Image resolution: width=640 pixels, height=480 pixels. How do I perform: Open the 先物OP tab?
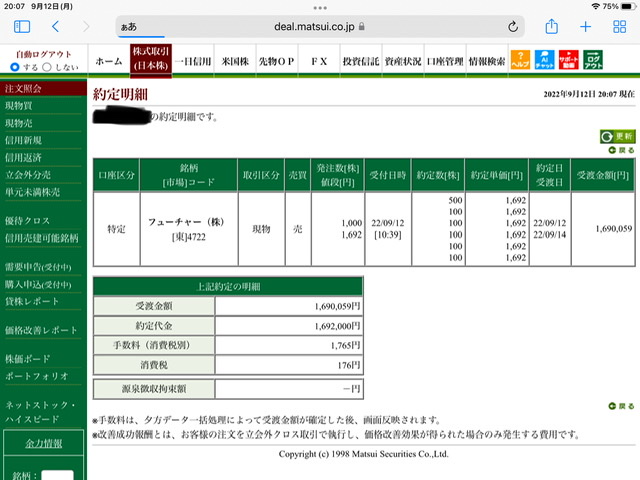coord(277,61)
